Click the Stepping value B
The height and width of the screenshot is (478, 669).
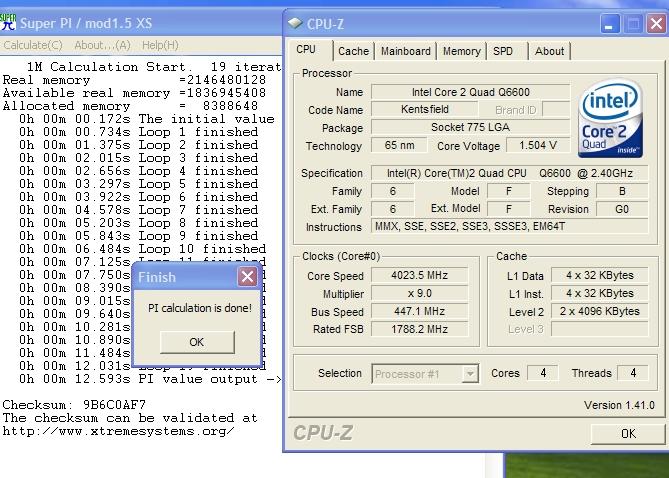pyautogui.click(x=622, y=191)
